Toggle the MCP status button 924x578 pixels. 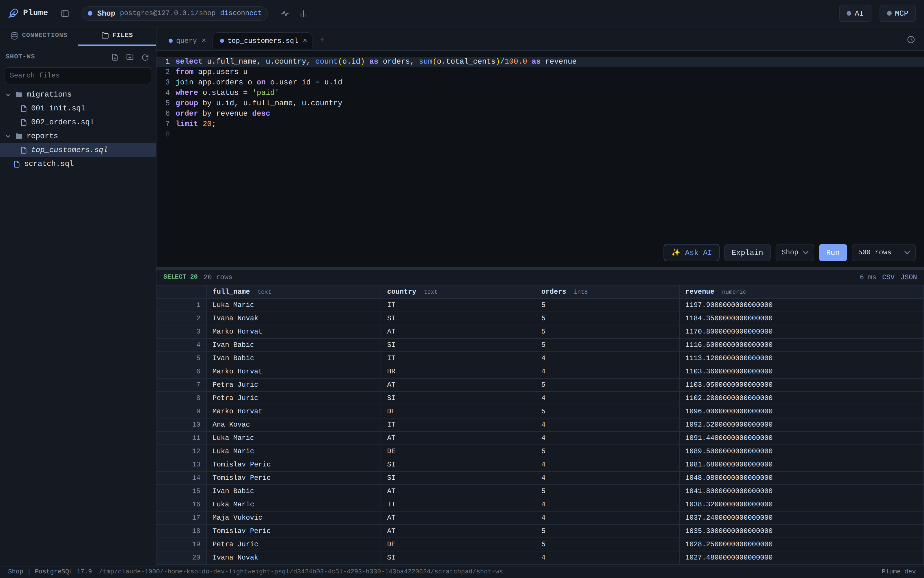point(897,13)
